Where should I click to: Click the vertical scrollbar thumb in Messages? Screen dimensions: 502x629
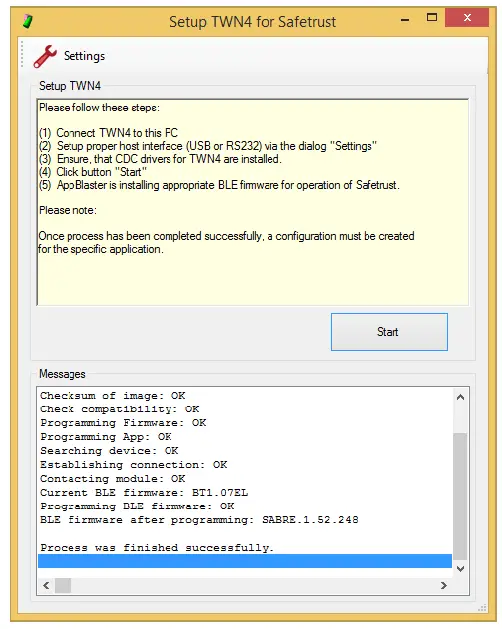[x=460, y=496]
